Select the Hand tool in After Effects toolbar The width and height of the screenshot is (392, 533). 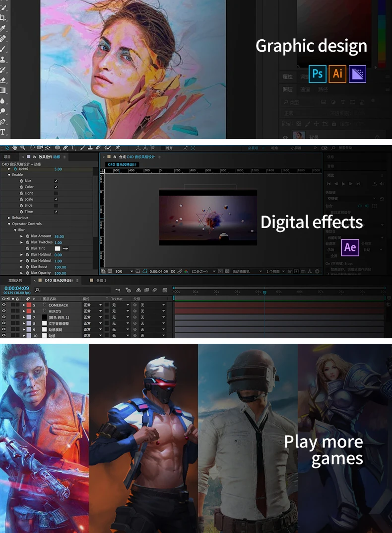pyautogui.click(x=15, y=148)
